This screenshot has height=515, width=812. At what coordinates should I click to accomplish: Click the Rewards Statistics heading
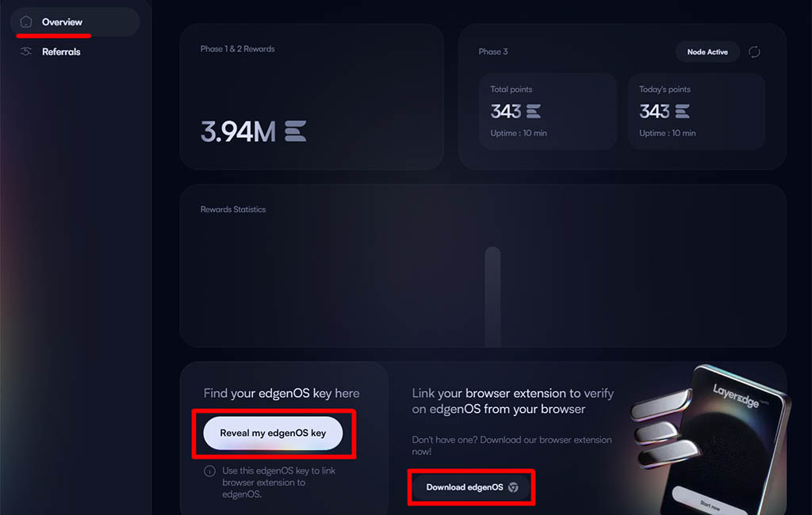233,209
